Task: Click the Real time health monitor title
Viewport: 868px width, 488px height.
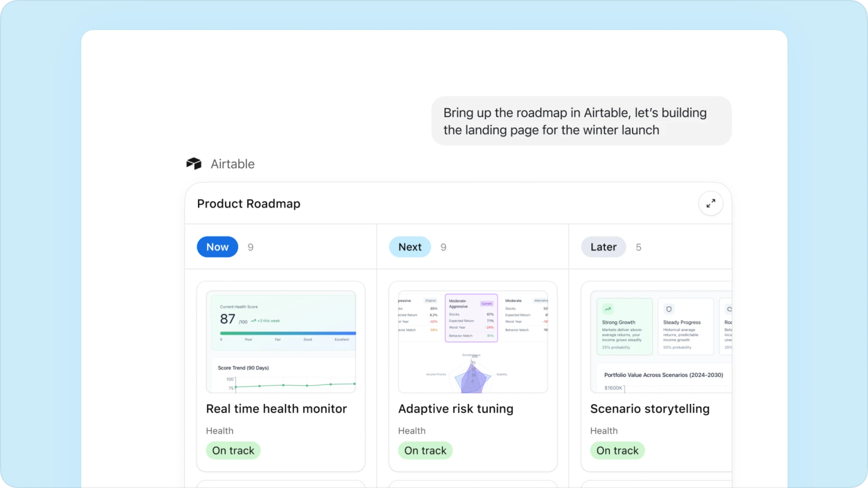Action: click(x=276, y=409)
